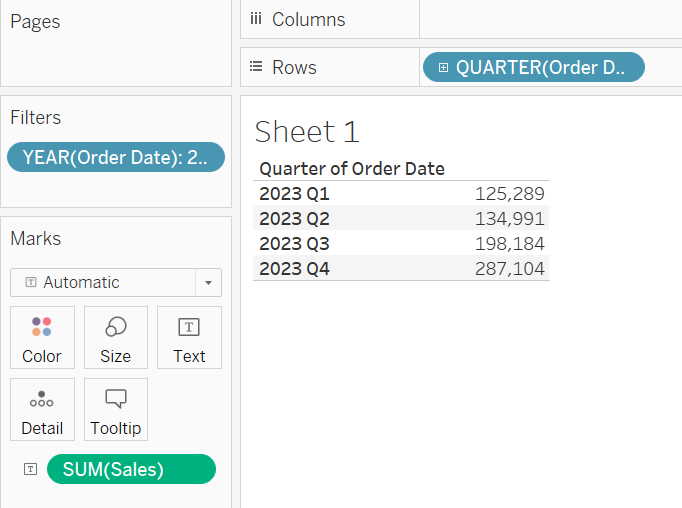Open the Color marks card
The height and width of the screenshot is (508, 682).
pyautogui.click(x=42, y=338)
